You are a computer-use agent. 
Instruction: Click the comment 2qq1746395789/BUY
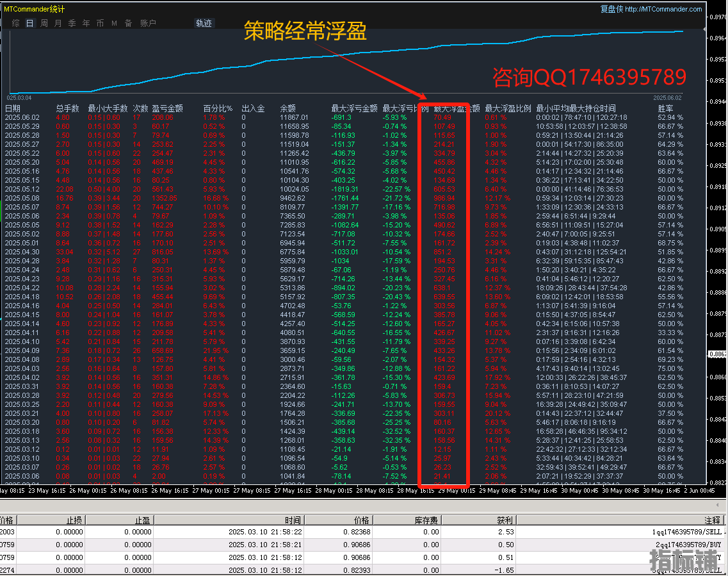pos(688,545)
